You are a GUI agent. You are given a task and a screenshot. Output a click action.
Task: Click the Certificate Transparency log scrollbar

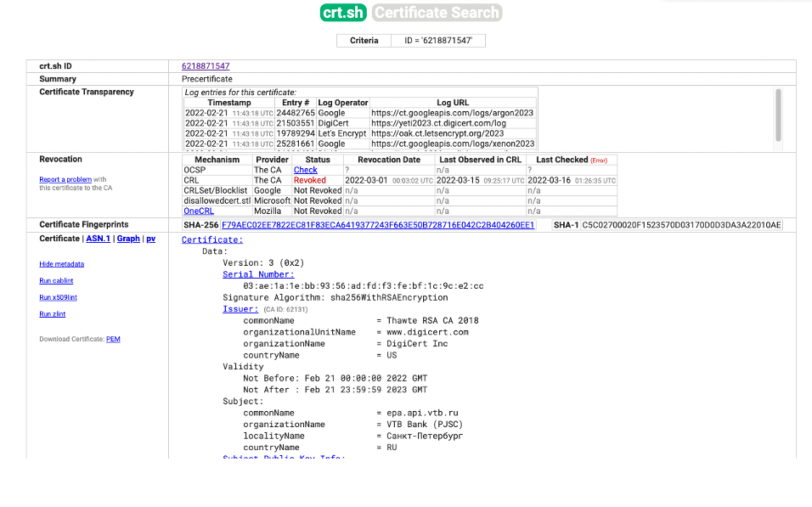778,114
